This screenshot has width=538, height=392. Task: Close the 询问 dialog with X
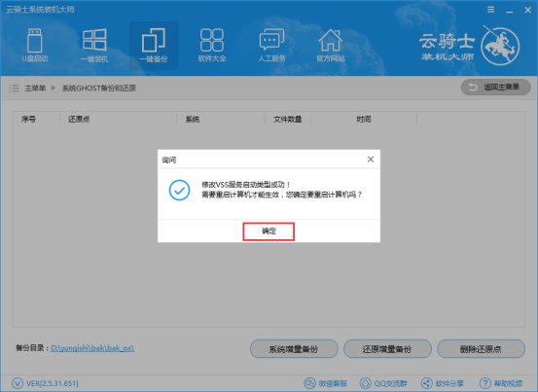point(371,160)
